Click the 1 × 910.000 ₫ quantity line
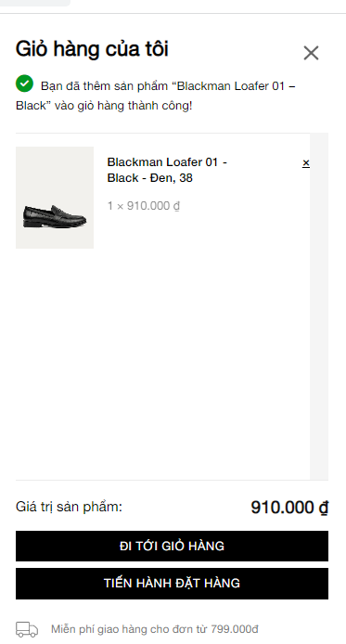Viewport: 346px width, 644px height. (x=144, y=206)
